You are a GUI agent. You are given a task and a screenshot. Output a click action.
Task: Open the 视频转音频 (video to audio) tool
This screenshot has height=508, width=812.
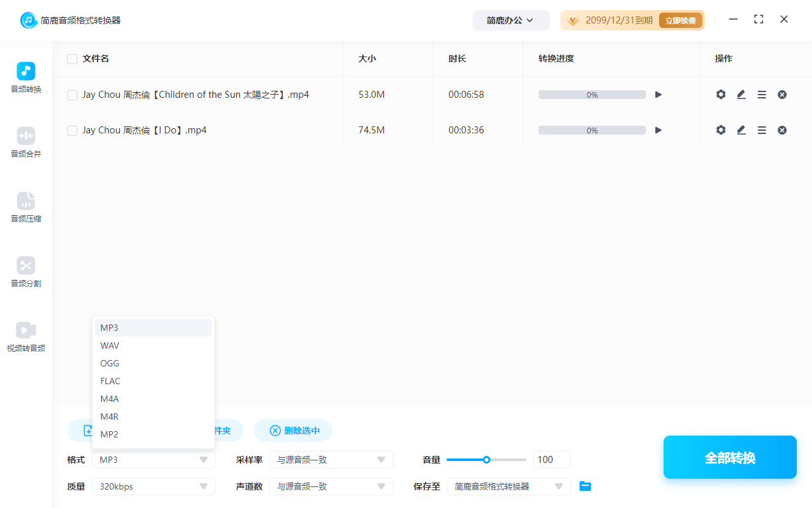25,337
